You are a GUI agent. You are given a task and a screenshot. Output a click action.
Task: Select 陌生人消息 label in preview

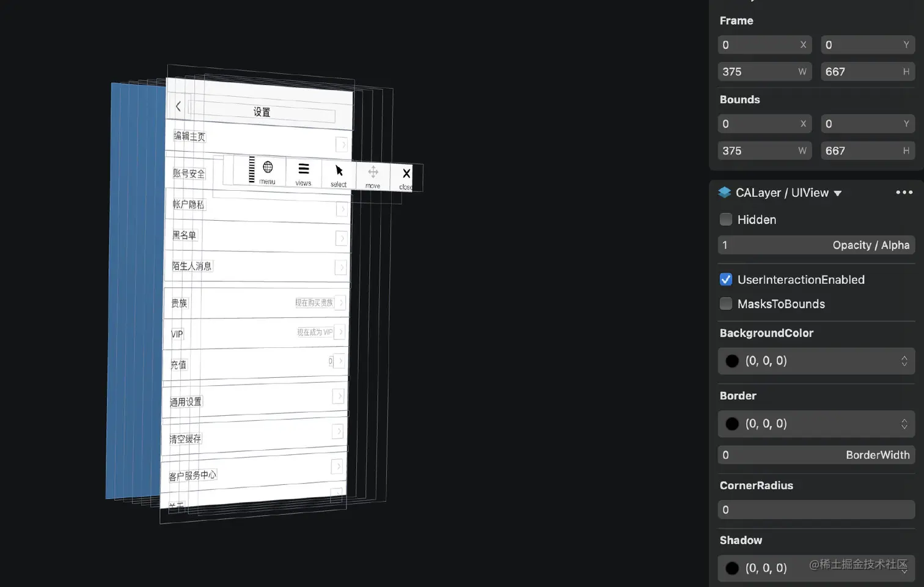pyautogui.click(x=192, y=266)
